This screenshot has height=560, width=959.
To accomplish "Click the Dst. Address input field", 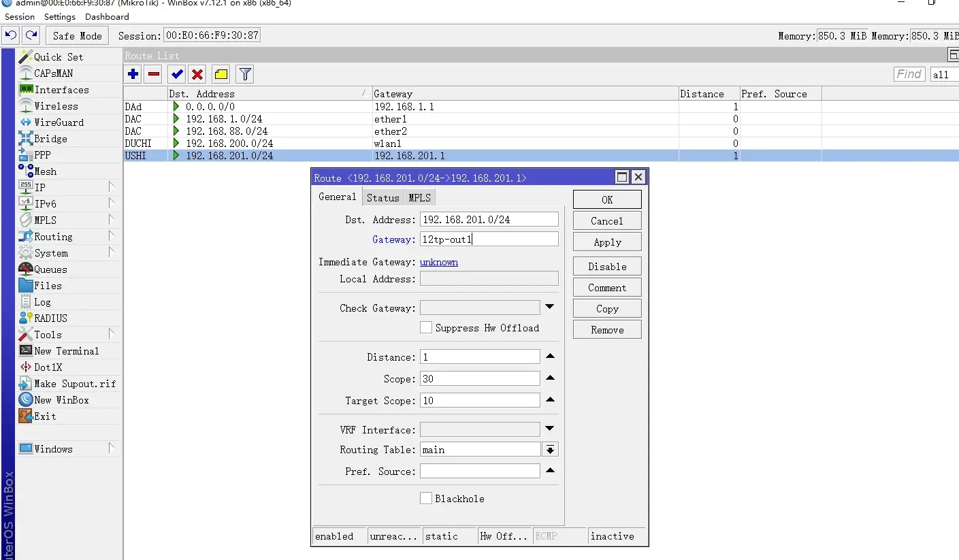I will (x=489, y=219).
